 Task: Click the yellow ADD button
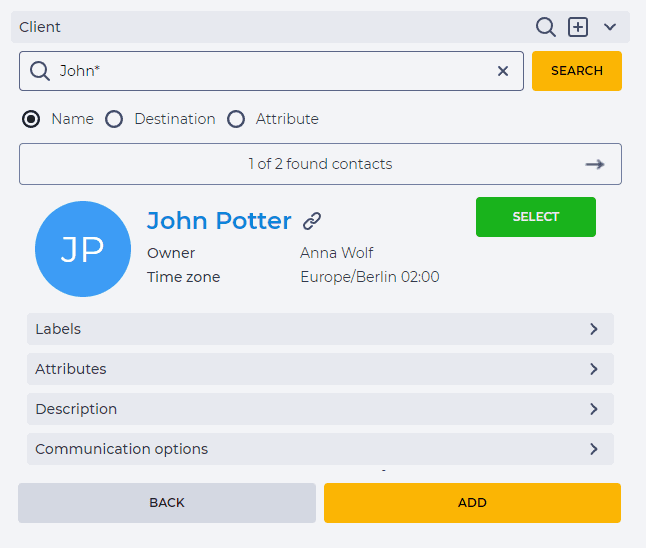tap(472, 503)
